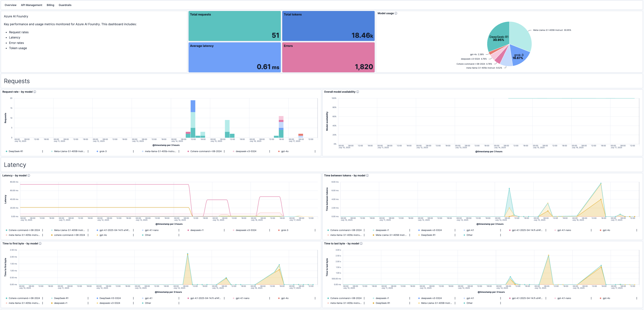Toggle deepseek-r1 series in Latency by model legend

197,230
